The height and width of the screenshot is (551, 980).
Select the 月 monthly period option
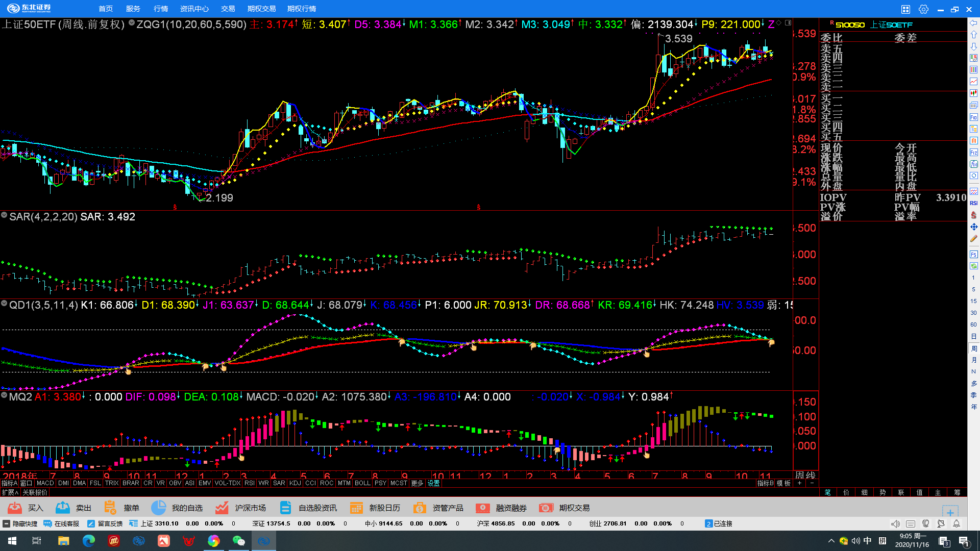tap(974, 360)
